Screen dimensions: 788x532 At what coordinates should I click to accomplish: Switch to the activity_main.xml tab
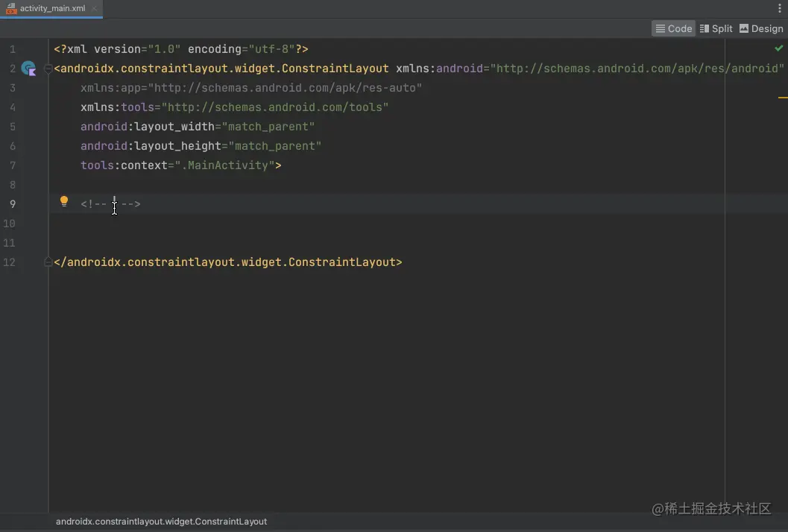tap(52, 8)
